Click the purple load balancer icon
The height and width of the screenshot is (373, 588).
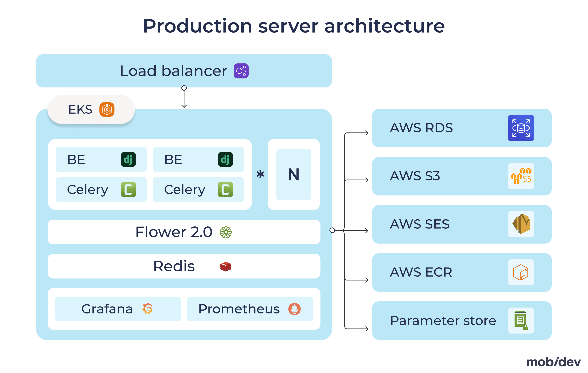click(x=241, y=71)
